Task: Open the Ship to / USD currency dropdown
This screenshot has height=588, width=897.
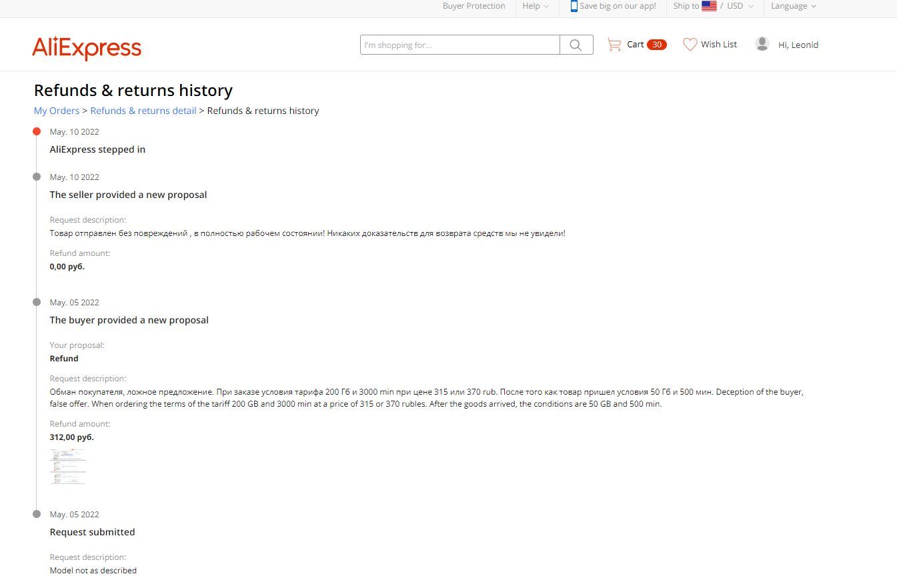Action: [x=713, y=6]
